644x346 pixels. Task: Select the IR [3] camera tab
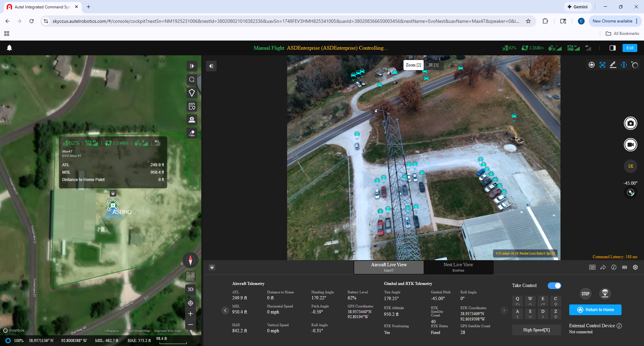coord(433,65)
